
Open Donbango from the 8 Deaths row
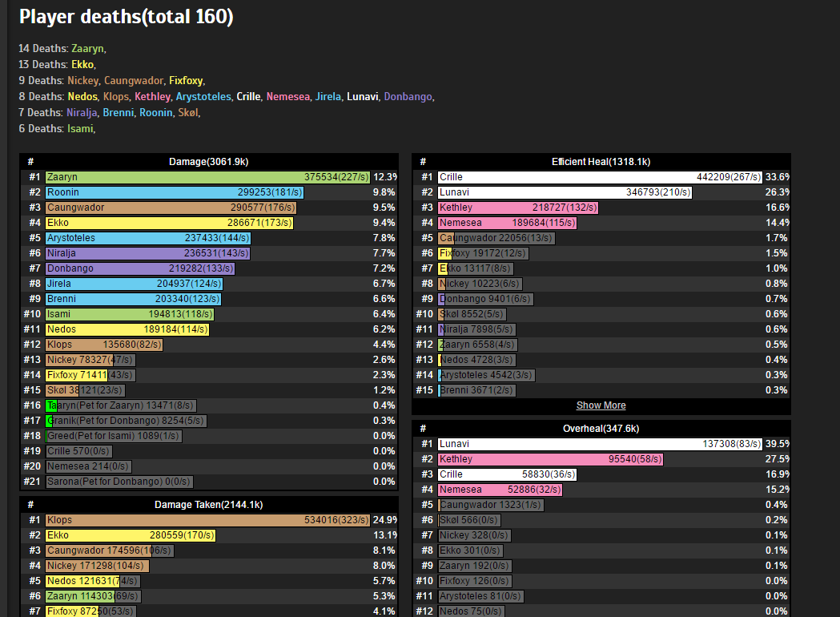point(408,97)
